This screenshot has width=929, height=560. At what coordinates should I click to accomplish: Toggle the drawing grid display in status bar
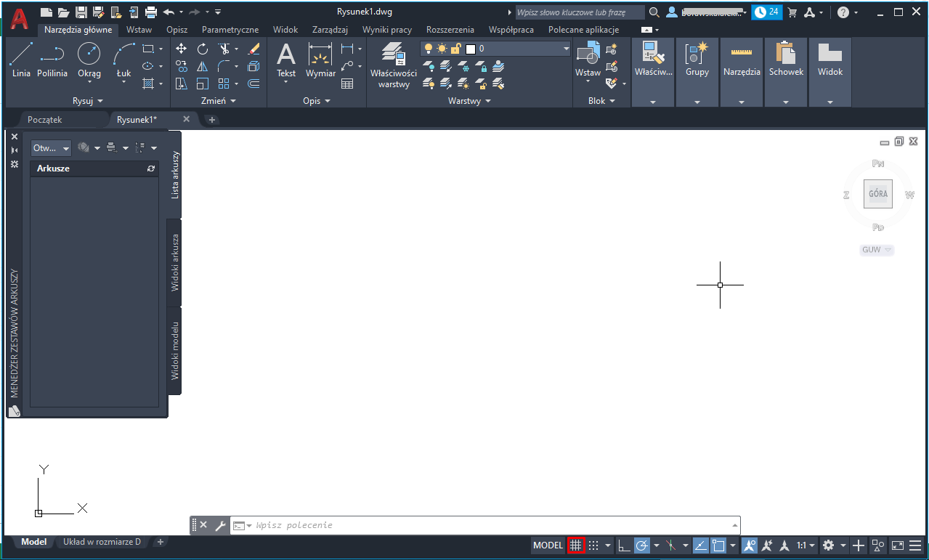point(576,545)
